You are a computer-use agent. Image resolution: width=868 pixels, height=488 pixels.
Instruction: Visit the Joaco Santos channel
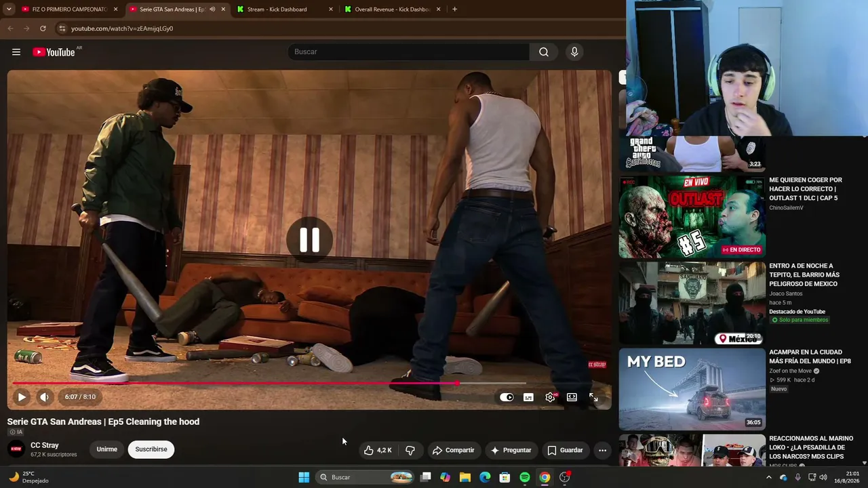[x=785, y=293]
